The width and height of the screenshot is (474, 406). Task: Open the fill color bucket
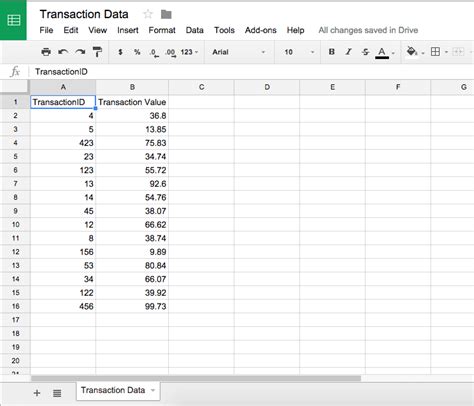click(412, 52)
